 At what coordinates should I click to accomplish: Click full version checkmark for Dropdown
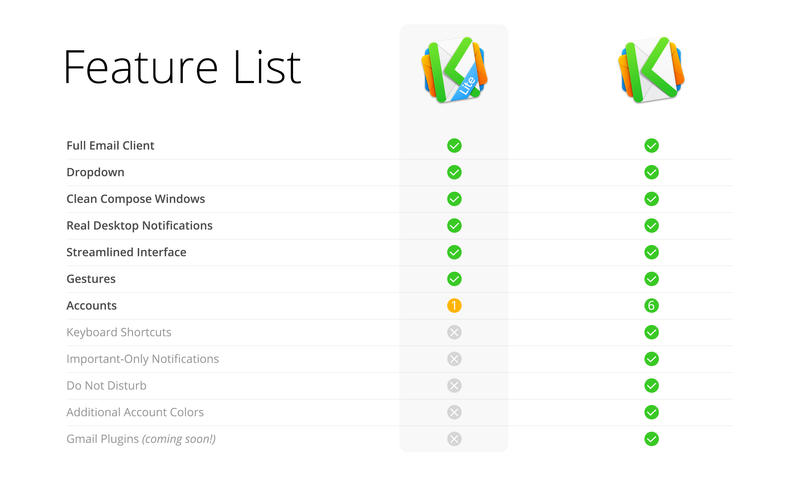point(651,172)
